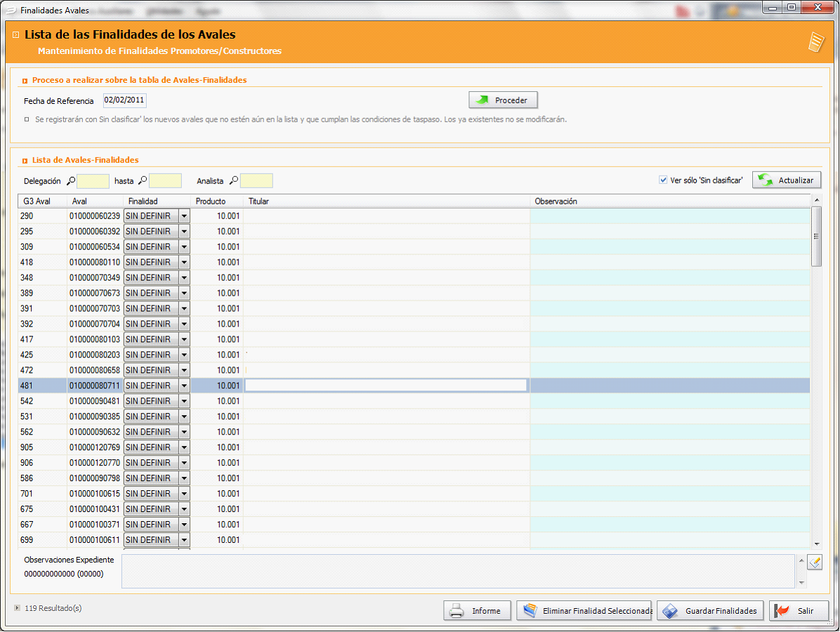Click Eliminar Finalidad Seleccionada button

[x=584, y=611]
